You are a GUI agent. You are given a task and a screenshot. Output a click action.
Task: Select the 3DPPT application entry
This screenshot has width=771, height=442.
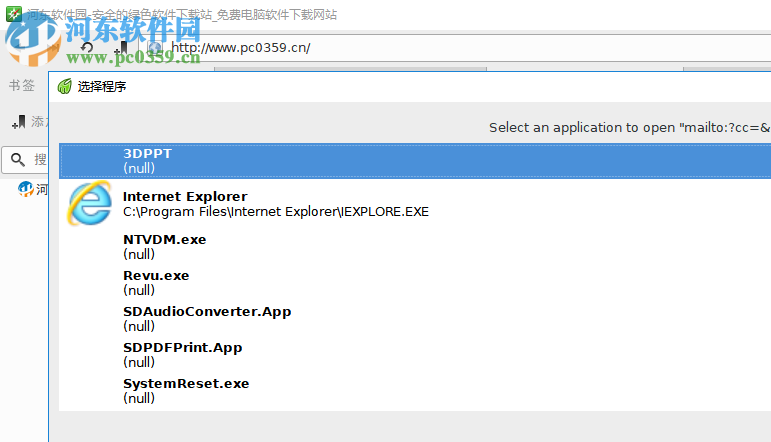pos(415,161)
